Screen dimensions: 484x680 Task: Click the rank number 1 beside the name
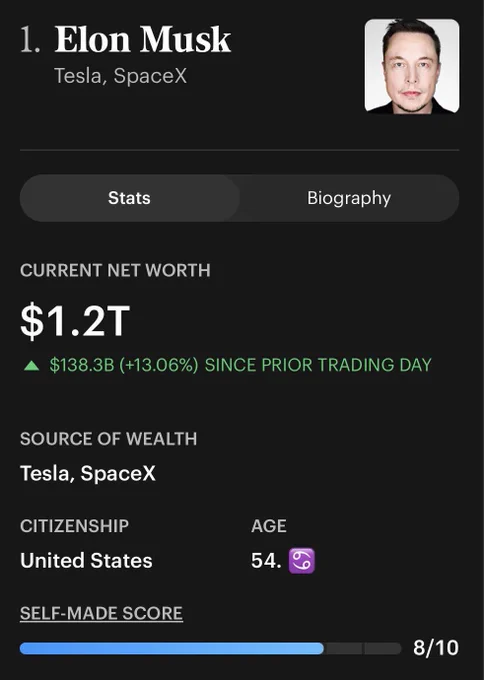coord(30,39)
